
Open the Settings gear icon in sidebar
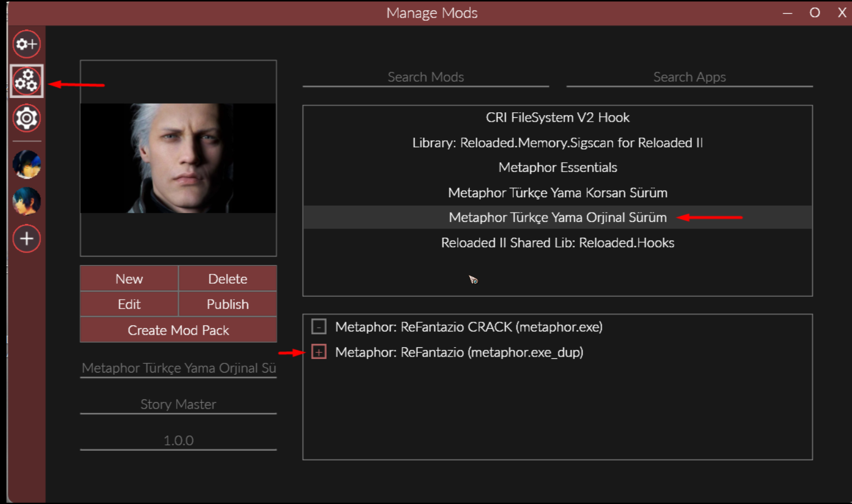tap(26, 118)
